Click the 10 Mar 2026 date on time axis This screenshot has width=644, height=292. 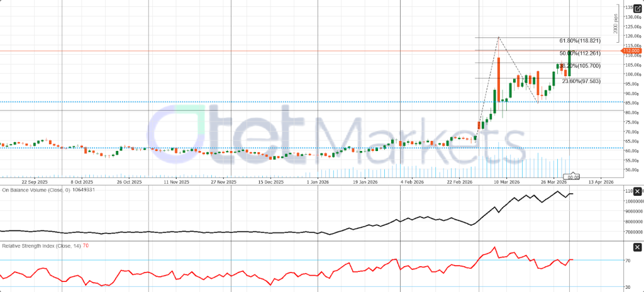(506, 181)
